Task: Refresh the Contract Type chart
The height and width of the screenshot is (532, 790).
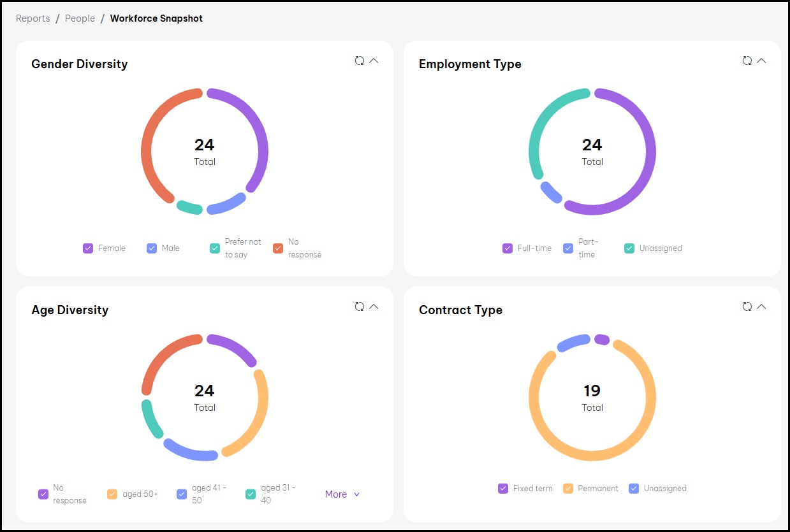Action: click(x=747, y=306)
